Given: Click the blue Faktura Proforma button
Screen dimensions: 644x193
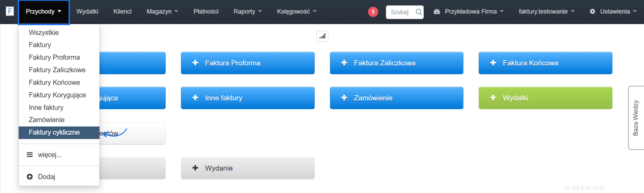Looking at the screenshot, I should click(x=248, y=63).
